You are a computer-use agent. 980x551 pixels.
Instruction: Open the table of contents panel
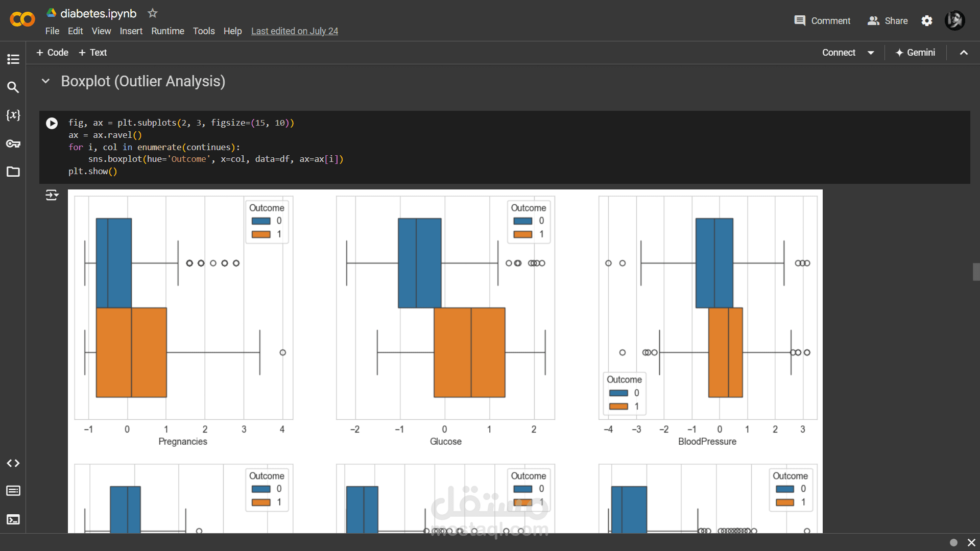tap(13, 59)
